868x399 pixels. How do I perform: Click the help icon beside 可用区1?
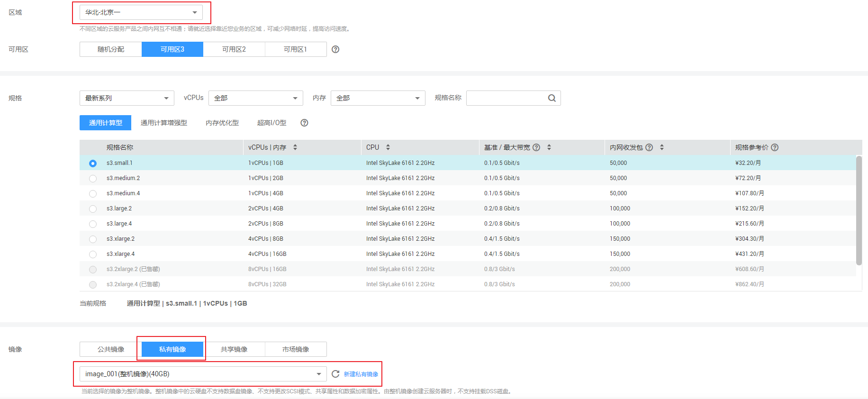click(335, 49)
